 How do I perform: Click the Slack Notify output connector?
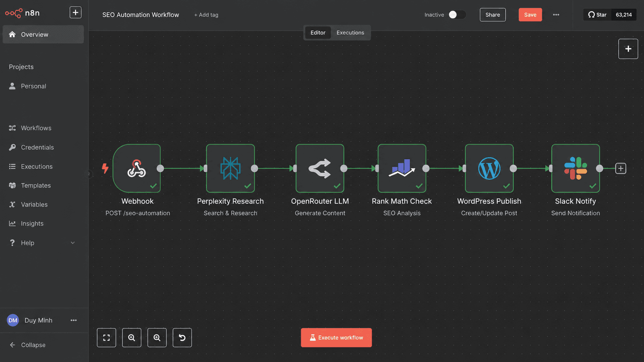(599, 168)
